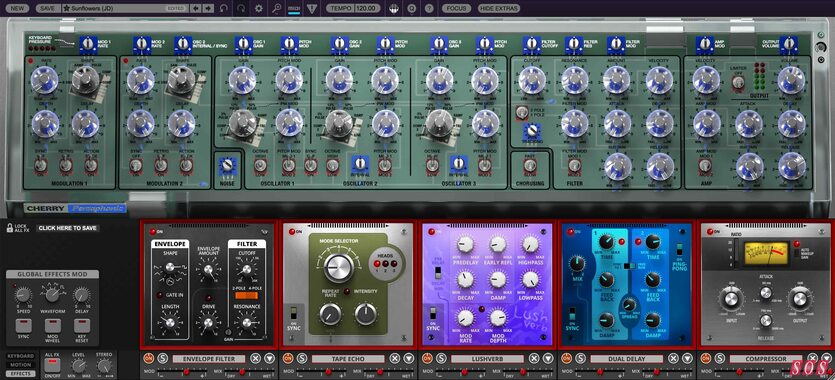Click the Output Volume assign knob icon
The image size is (835, 380).
[789, 44]
